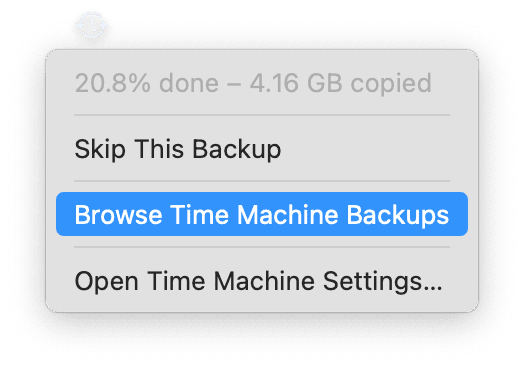This screenshot has width=524, height=366.
Task: Launch the Open Time Machine Settings… entry
Action: pyautogui.click(x=262, y=281)
